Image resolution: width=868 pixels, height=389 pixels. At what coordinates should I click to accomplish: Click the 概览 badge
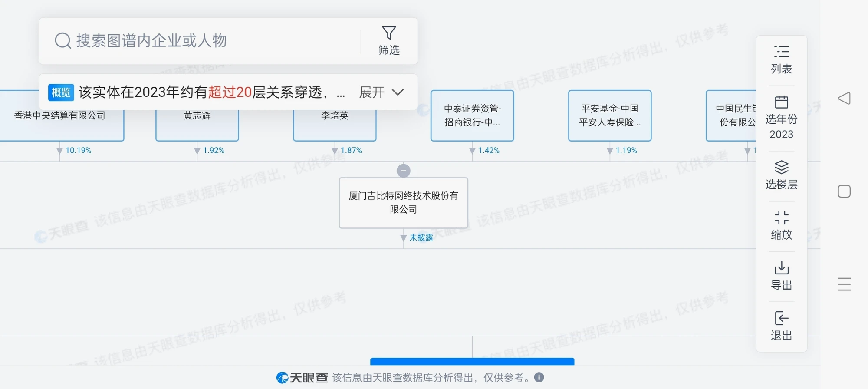click(x=61, y=92)
